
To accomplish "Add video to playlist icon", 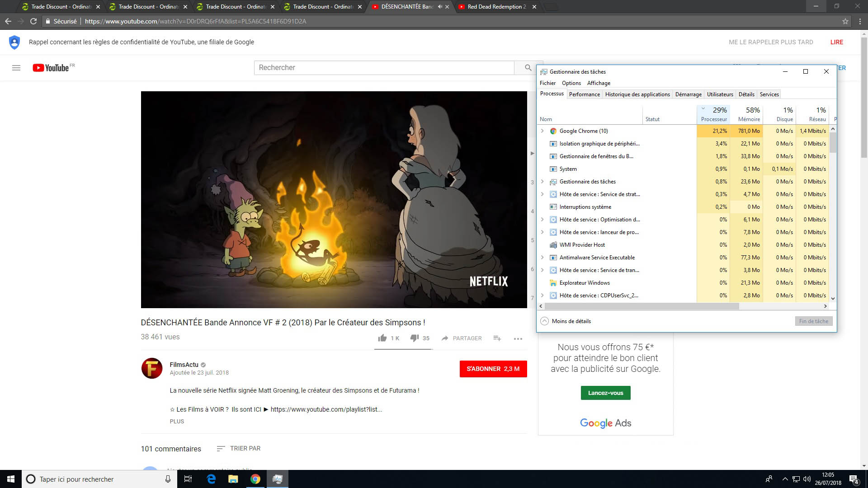I will (497, 338).
